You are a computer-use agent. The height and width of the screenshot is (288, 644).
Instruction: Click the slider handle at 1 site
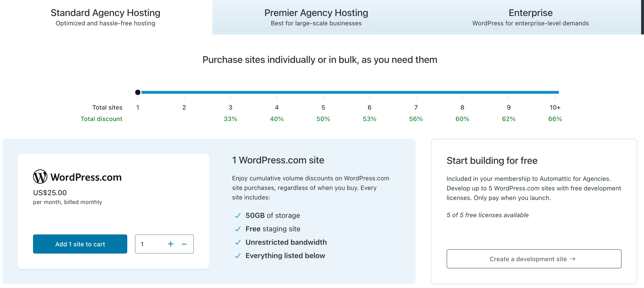click(x=138, y=92)
